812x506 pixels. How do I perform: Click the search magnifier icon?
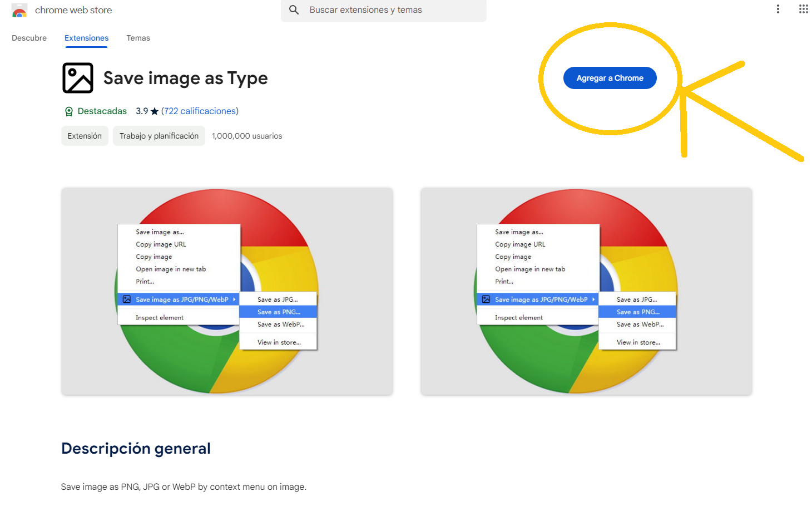coord(294,10)
